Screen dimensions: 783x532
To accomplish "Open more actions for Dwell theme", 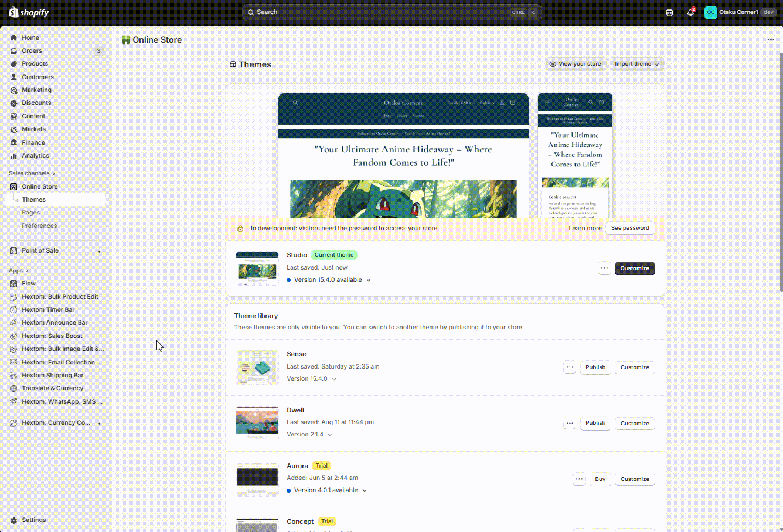I will [570, 423].
